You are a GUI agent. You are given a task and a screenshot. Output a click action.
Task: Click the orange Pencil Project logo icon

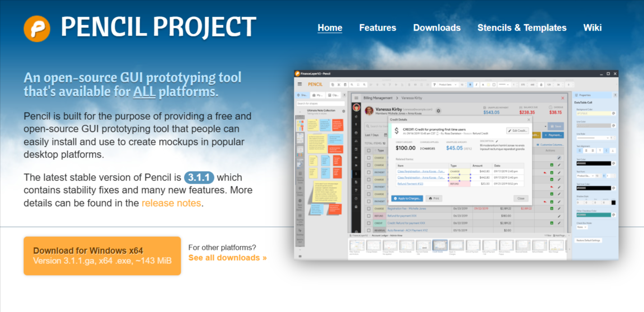point(37,28)
